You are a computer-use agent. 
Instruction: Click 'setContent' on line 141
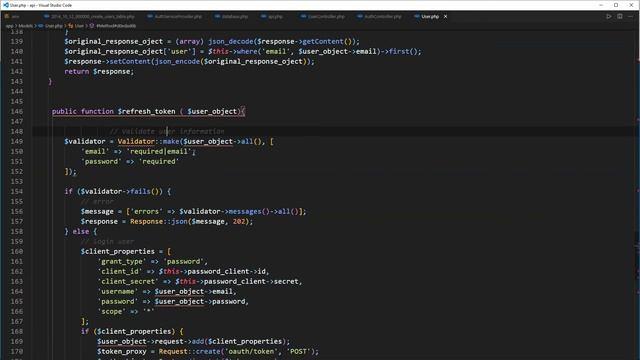(x=130, y=61)
